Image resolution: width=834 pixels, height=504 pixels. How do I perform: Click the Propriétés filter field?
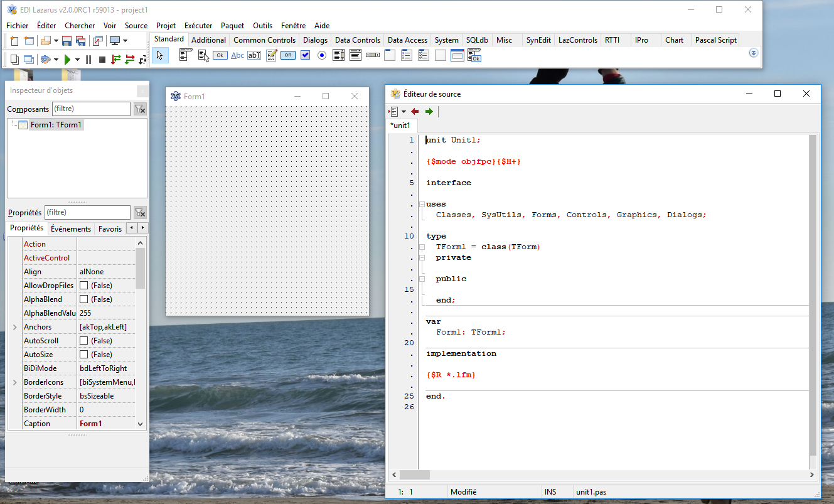pos(87,212)
